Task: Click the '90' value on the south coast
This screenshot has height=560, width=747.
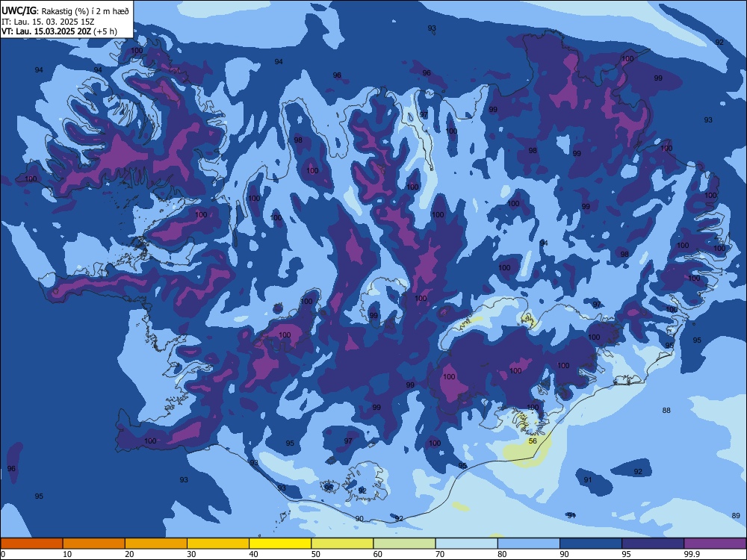Action: coord(359,519)
